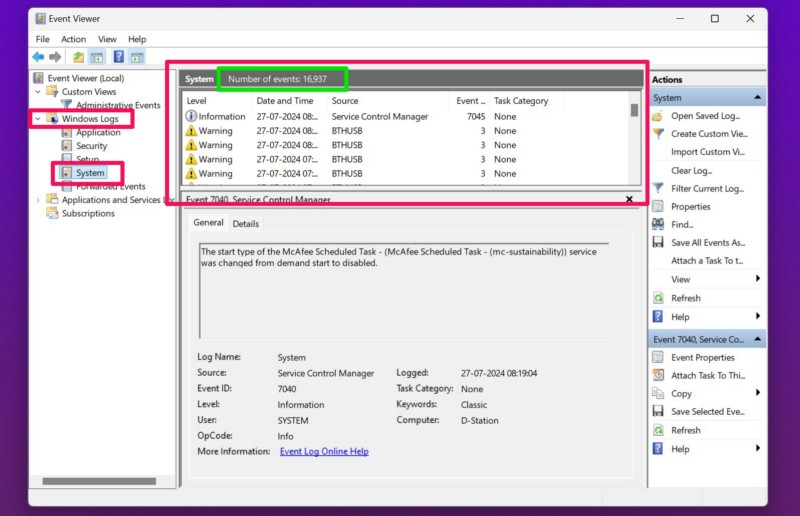Click the Attach Task To This Event icon

pyautogui.click(x=658, y=375)
